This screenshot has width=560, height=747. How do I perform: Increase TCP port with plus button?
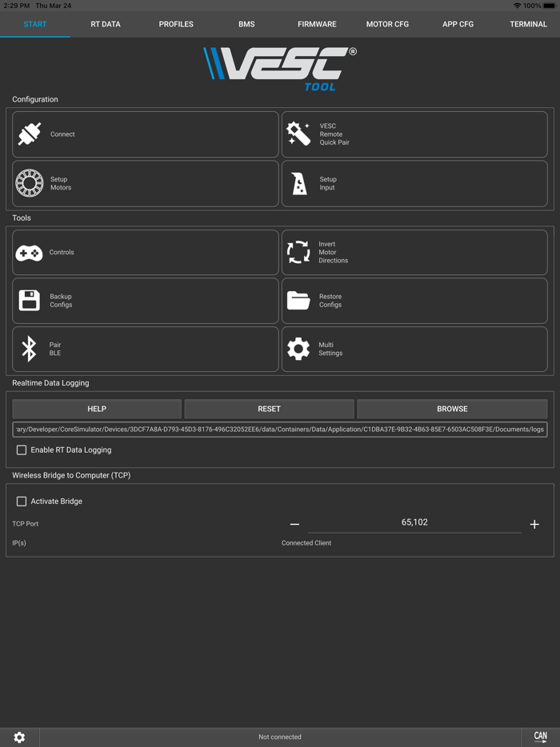[534, 524]
